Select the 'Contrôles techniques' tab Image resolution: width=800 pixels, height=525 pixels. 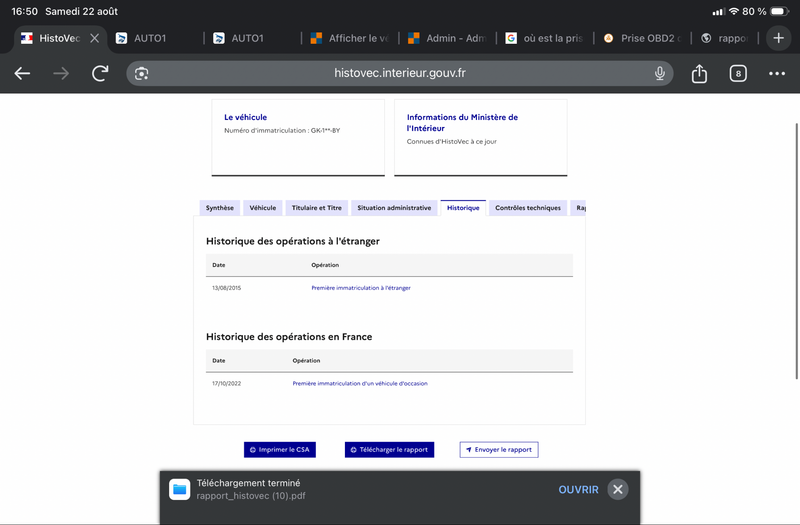(528, 208)
